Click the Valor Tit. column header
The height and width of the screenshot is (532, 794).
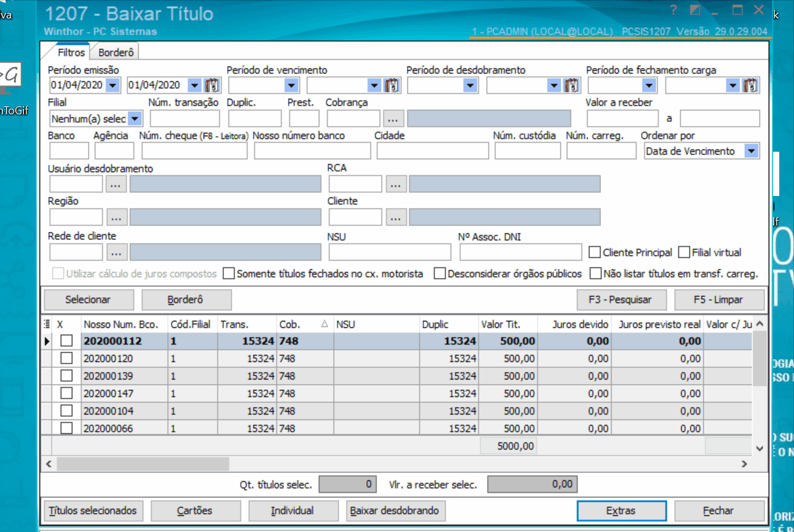tap(508, 324)
